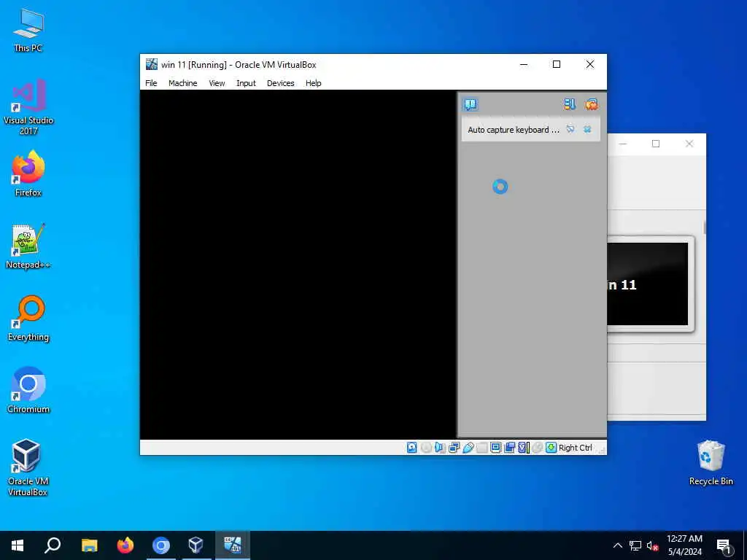Open Chromium from the taskbar
The height and width of the screenshot is (560, 747).
161,545
